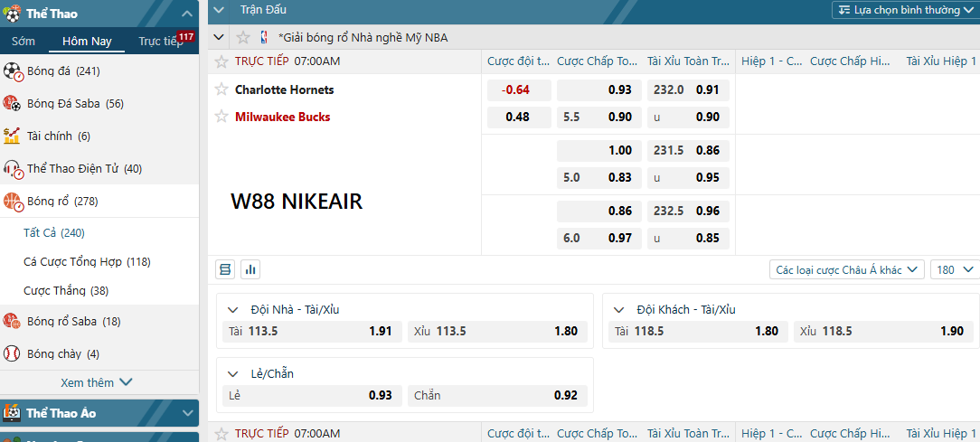Screen dimensions: 980x442
Task: Open the 180 value dropdown
Action: click(956, 269)
